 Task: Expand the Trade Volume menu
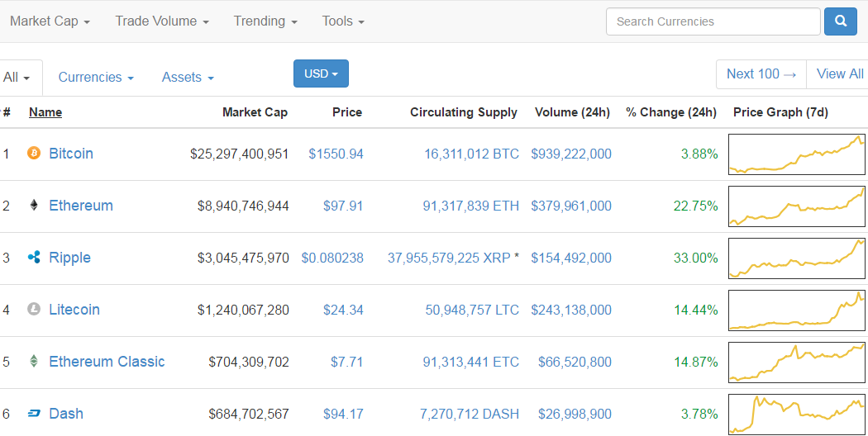point(161,21)
